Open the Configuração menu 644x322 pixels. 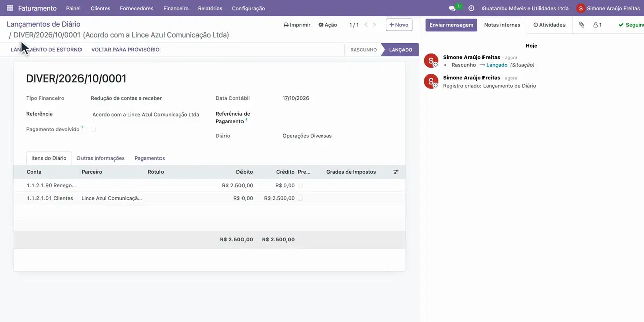point(249,8)
